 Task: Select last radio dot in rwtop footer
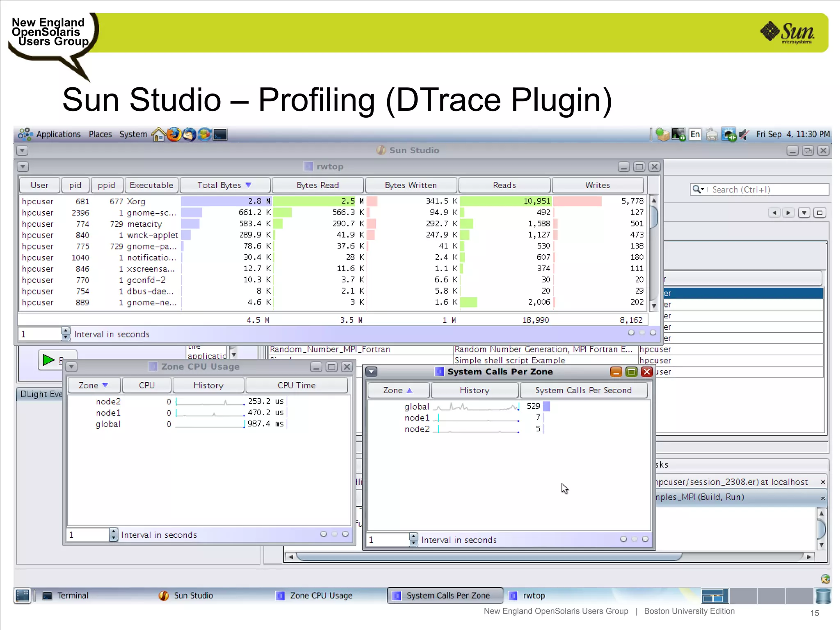(653, 333)
